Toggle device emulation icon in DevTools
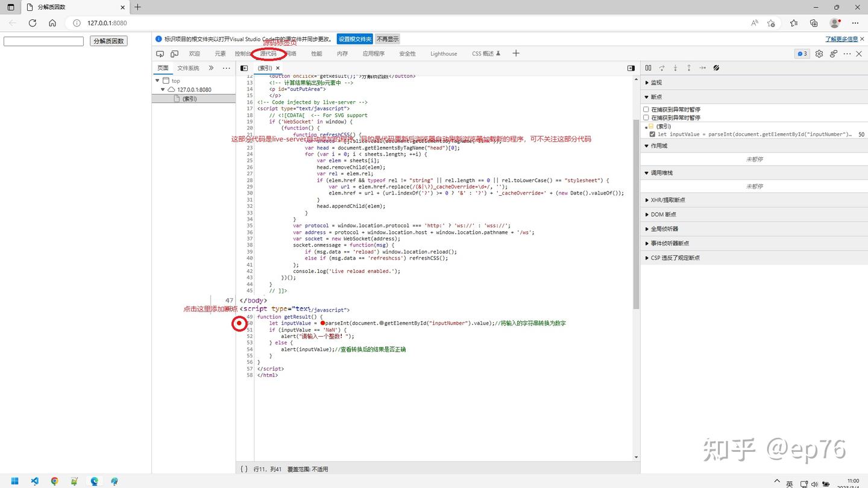 [174, 54]
